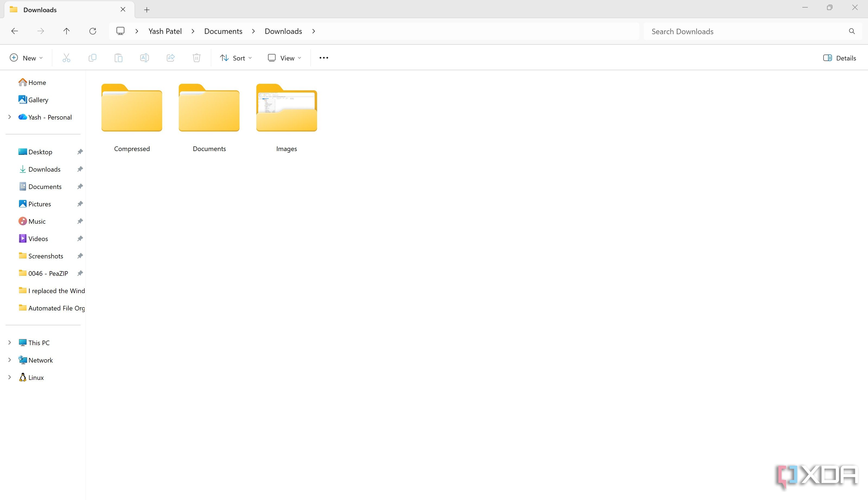
Task: Close the Downloads tab
Action: tap(123, 9)
